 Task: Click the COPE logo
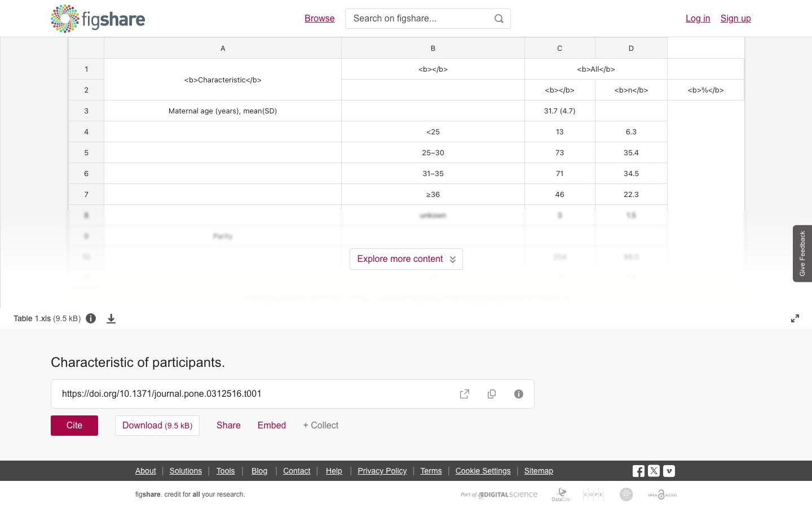click(593, 494)
